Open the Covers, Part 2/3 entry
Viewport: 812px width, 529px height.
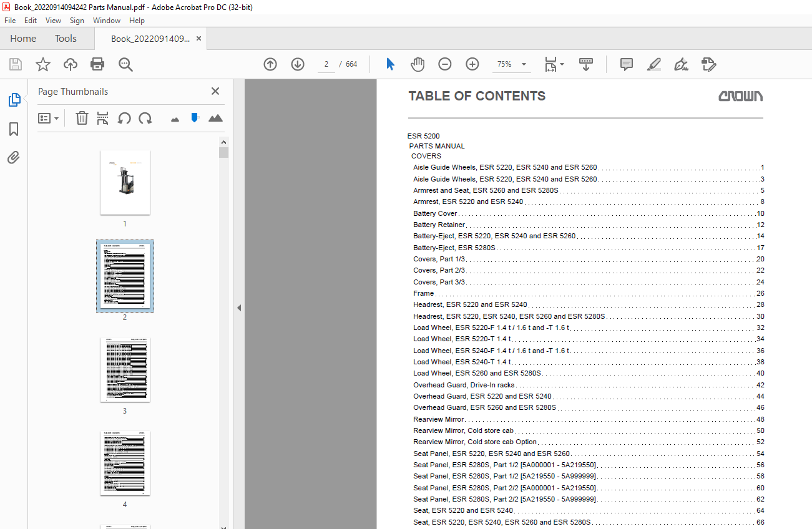pyautogui.click(x=589, y=270)
